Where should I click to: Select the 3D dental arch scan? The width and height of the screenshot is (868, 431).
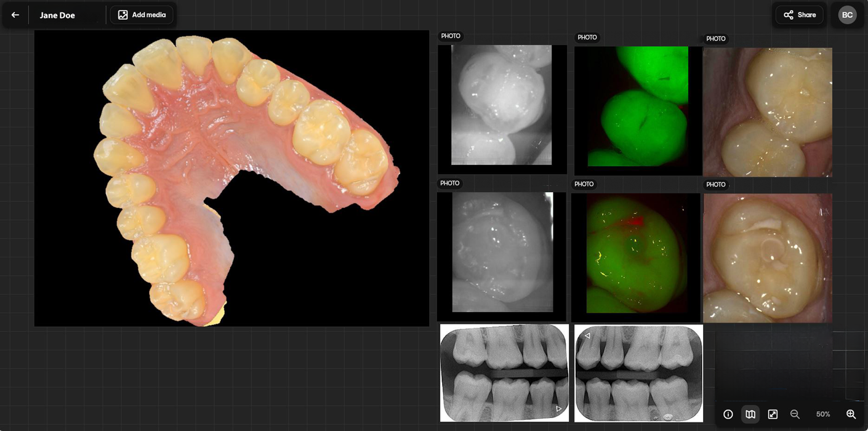(x=231, y=178)
